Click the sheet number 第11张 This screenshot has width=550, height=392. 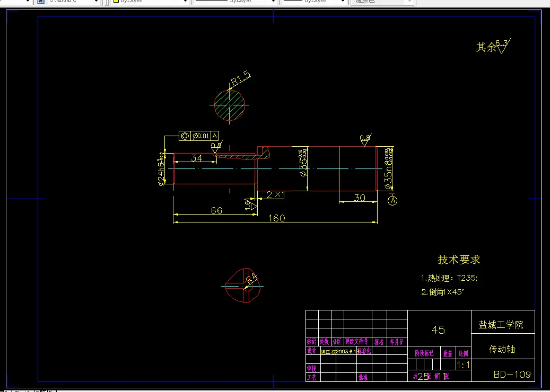(442, 377)
